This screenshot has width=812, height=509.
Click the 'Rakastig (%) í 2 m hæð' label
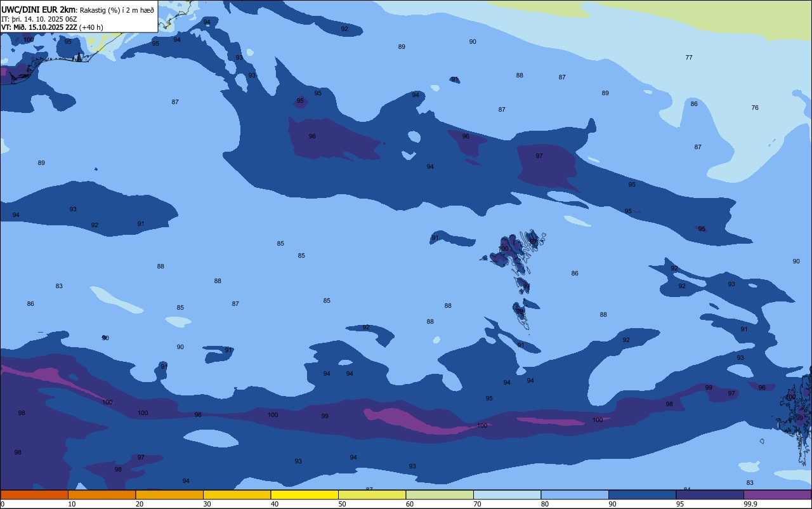tap(117, 10)
